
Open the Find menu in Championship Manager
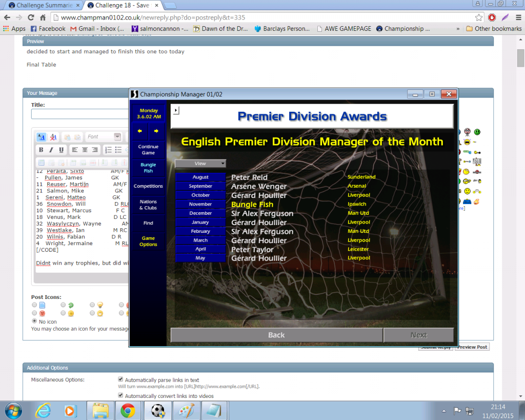point(148,223)
